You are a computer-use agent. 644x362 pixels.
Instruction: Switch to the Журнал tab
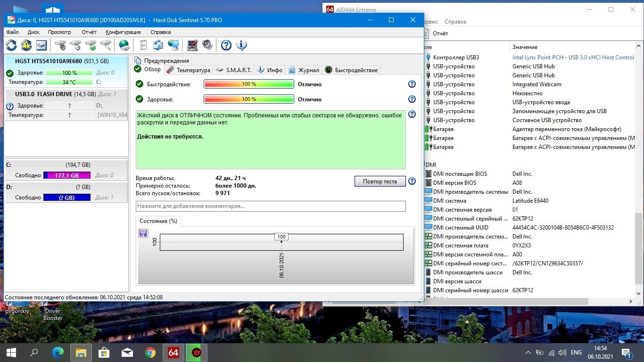303,70
